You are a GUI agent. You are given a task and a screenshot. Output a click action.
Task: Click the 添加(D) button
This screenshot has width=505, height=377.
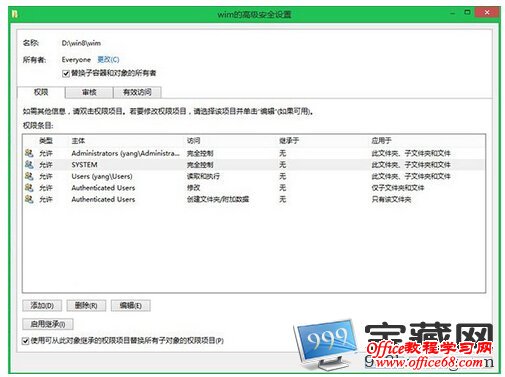(x=42, y=305)
